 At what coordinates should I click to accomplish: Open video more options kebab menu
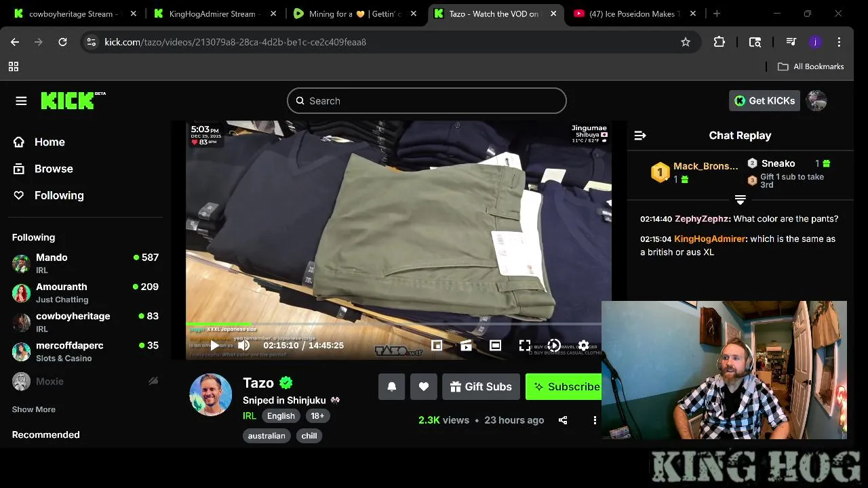(x=595, y=420)
